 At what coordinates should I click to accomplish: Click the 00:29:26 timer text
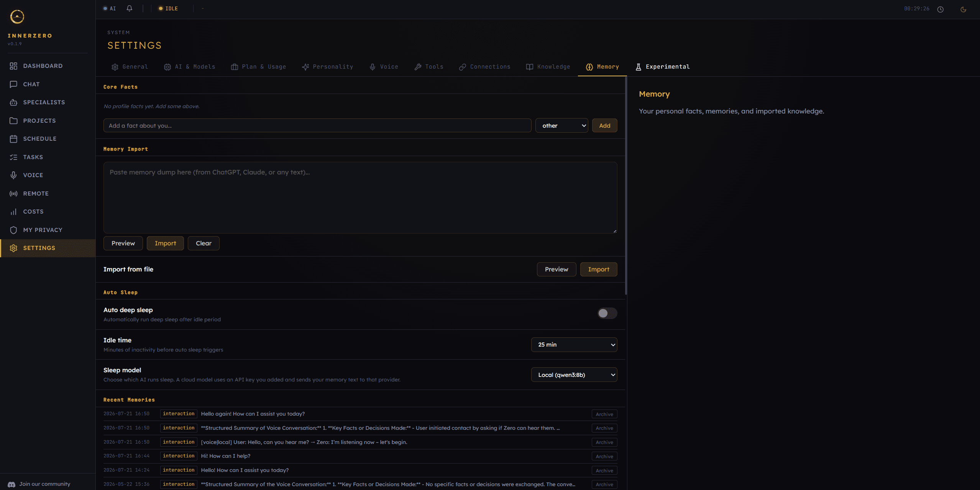[x=916, y=8]
